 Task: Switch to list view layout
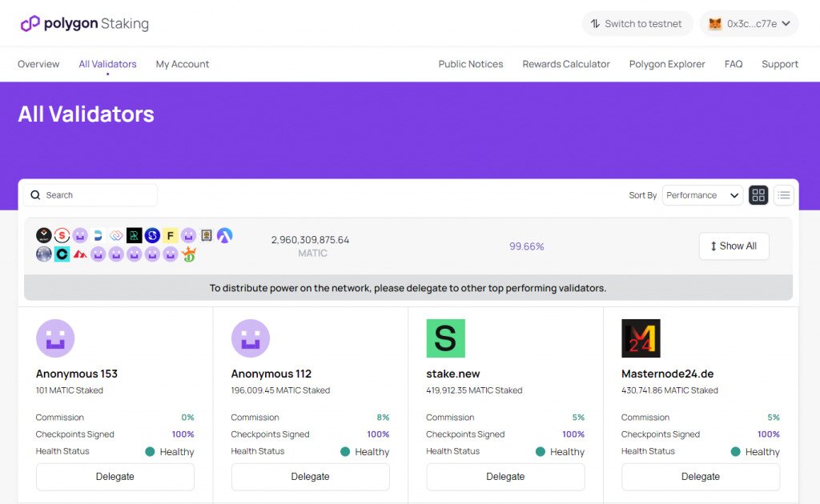(x=784, y=195)
